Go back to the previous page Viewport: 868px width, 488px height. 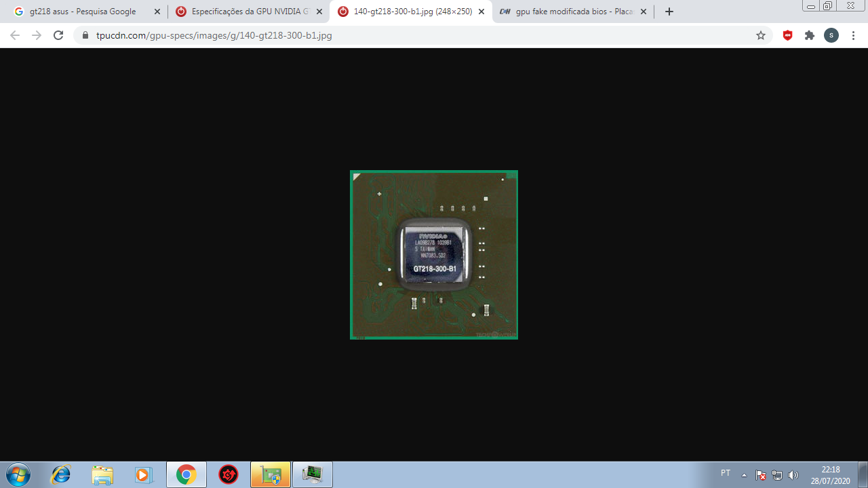pos(15,35)
